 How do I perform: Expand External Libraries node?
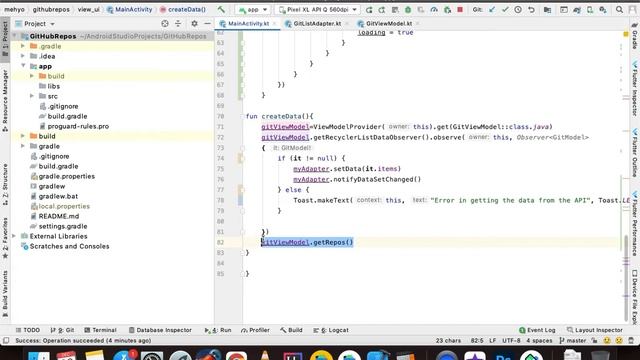14,236
